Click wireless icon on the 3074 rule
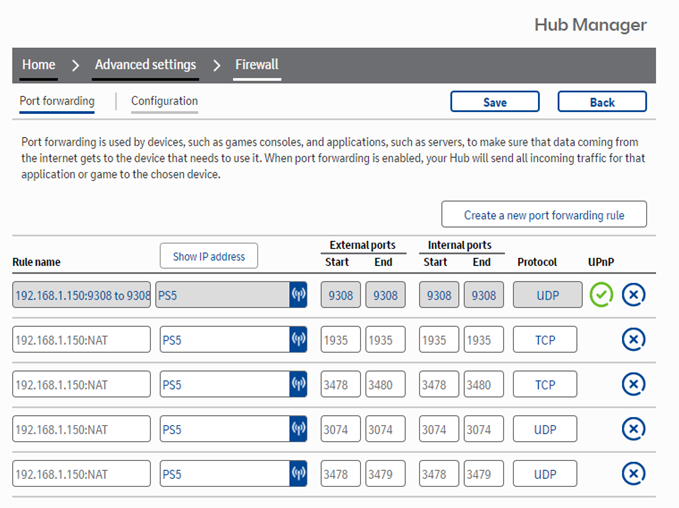This screenshot has height=508, width=679. [x=297, y=429]
